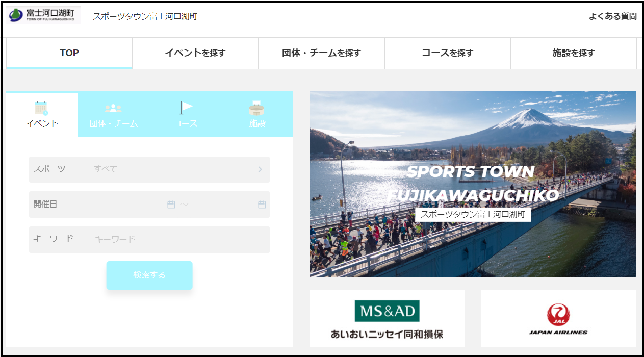The height and width of the screenshot is (357, 644).
Task: Click the Fujikawaguchiko town logo
Action: (x=43, y=15)
